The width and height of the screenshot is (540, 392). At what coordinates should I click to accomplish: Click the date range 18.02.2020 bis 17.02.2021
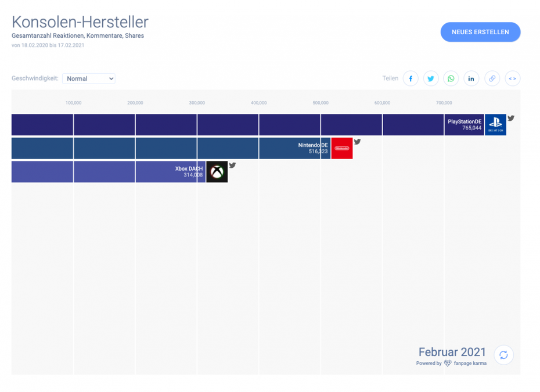click(48, 45)
